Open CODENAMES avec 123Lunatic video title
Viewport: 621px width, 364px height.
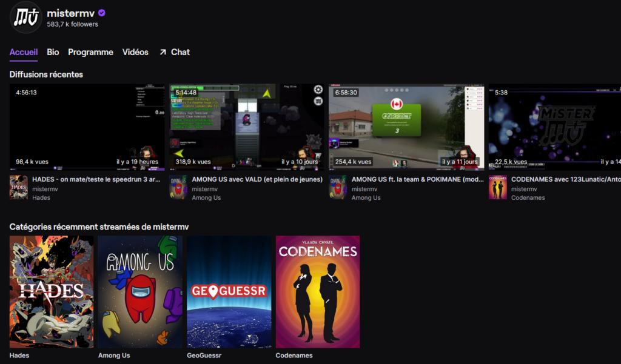pos(566,179)
